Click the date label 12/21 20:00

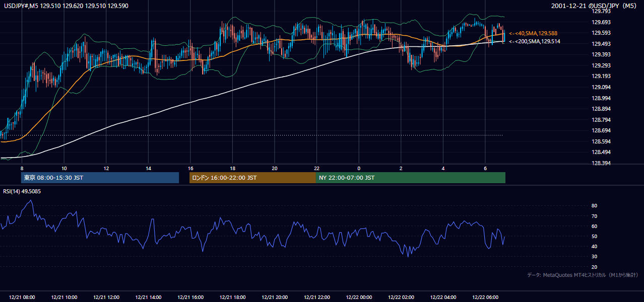coord(275,297)
